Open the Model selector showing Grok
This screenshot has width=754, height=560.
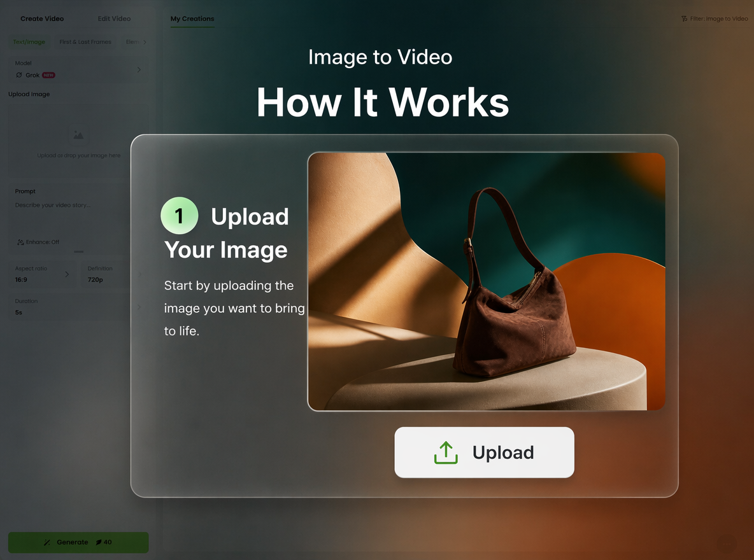tap(78, 69)
